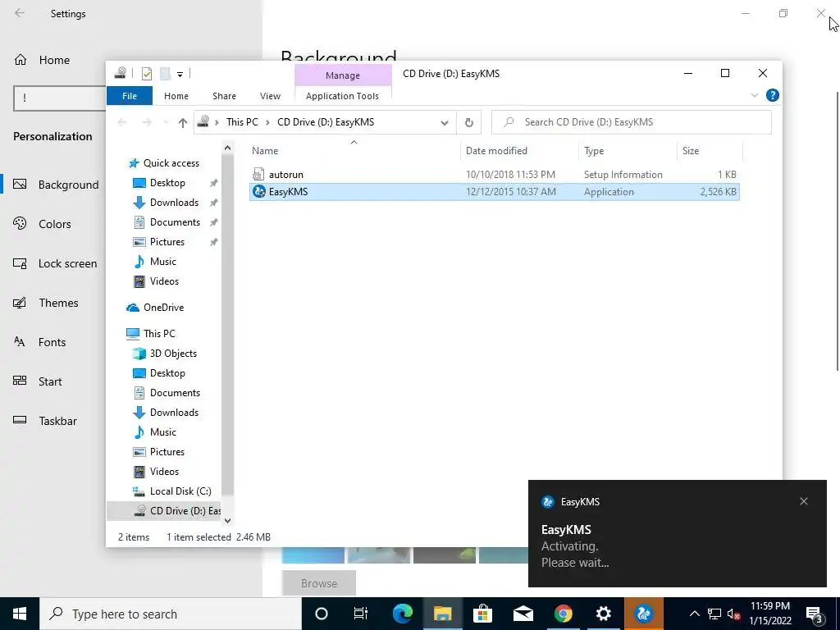The width and height of the screenshot is (840, 630).
Task: Open the Action Center notifications icon
Action: tap(815, 614)
